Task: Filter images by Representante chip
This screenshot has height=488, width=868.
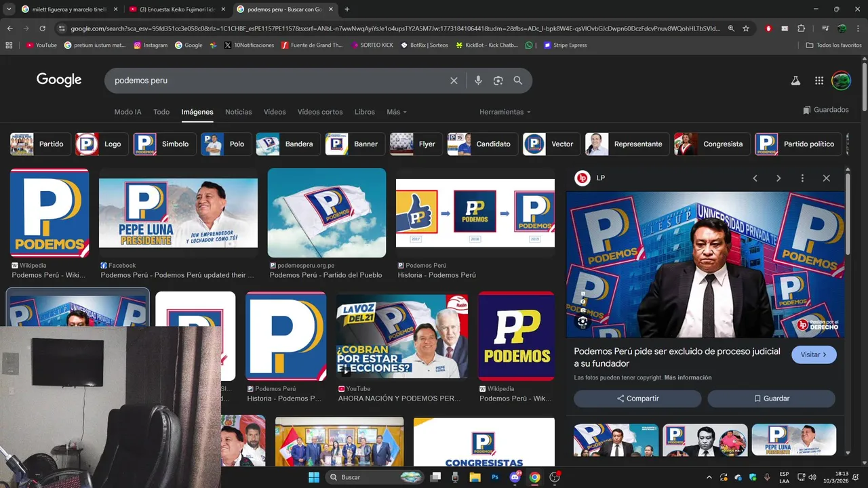Action: pos(627,144)
